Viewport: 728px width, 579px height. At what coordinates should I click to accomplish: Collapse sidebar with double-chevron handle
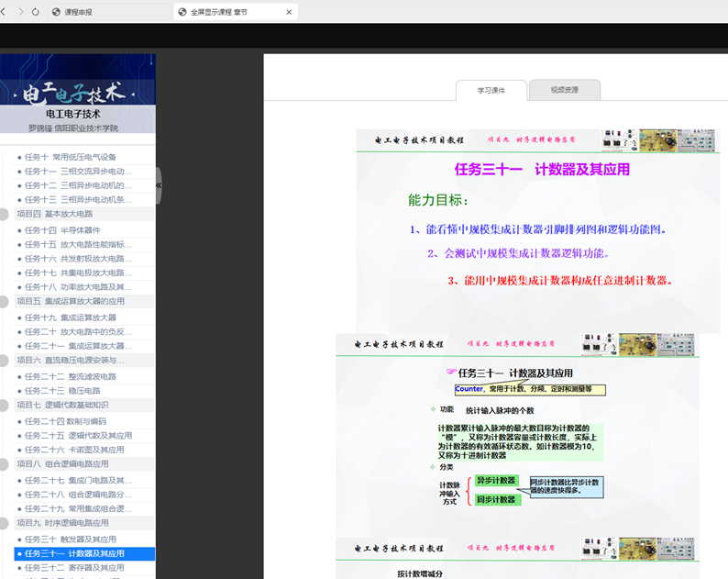tap(158, 185)
